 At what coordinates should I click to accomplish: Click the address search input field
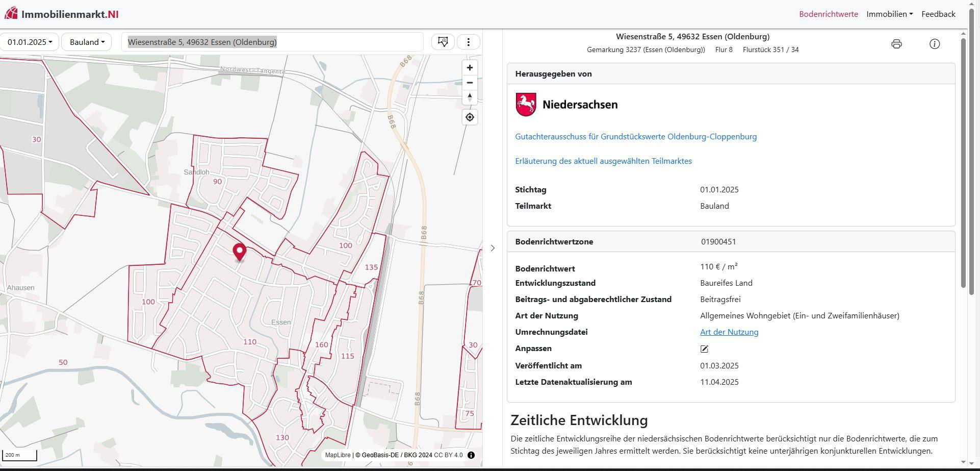point(272,42)
